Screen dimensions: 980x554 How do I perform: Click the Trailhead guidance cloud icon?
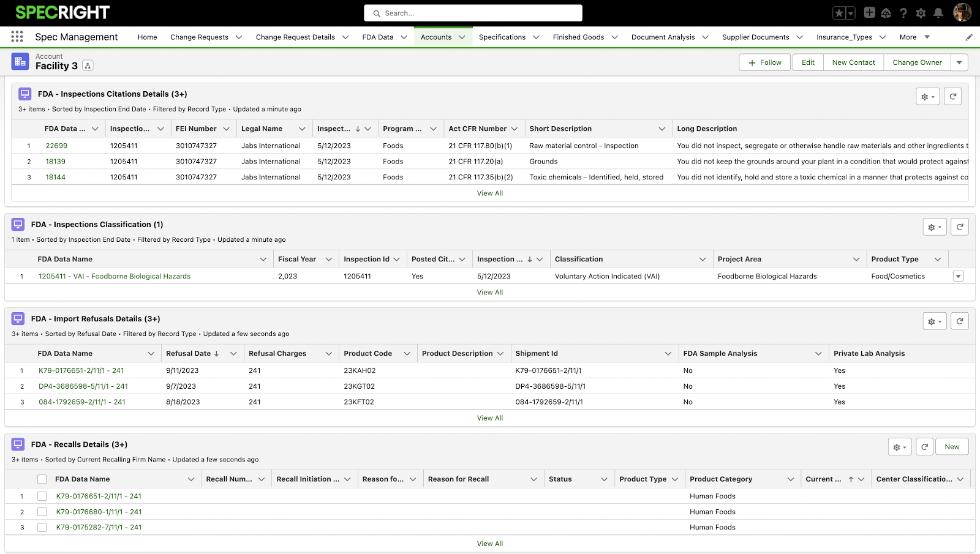pyautogui.click(x=886, y=13)
